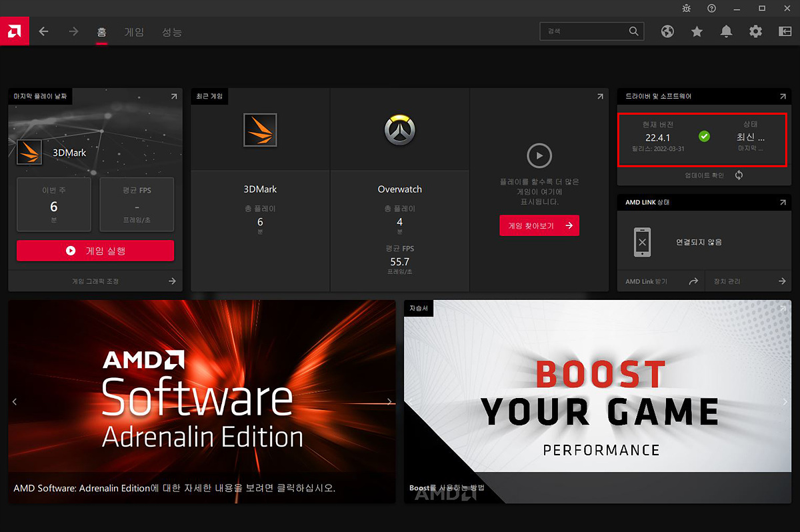Click the green up-to-date checkmark
Image resolution: width=800 pixels, height=532 pixels.
point(704,136)
